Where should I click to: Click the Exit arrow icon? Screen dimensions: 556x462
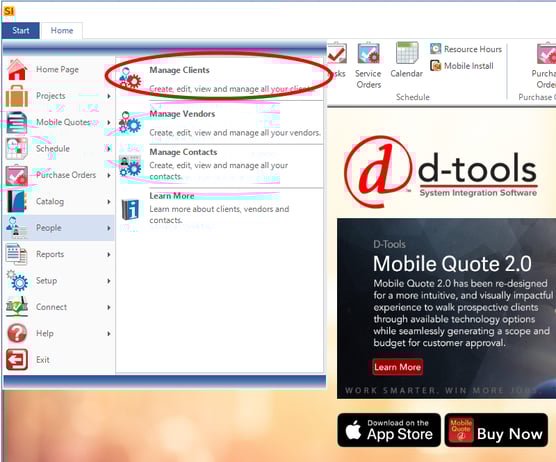tap(17, 360)
